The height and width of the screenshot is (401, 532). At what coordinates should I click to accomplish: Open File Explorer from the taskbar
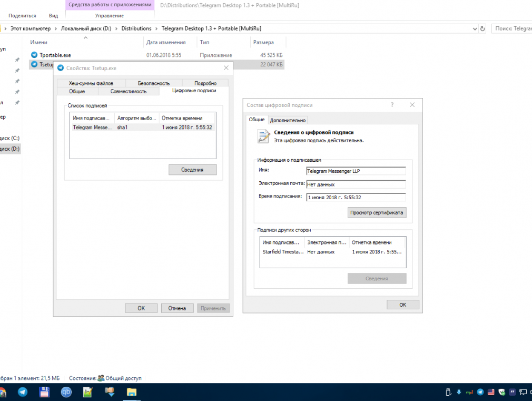[x=131, y=392]
